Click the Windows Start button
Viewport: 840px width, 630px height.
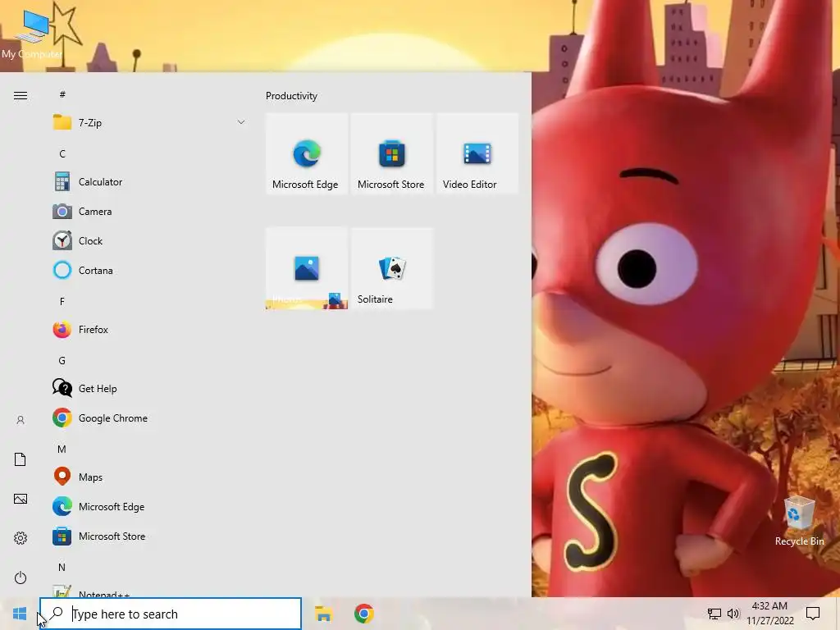20,614
